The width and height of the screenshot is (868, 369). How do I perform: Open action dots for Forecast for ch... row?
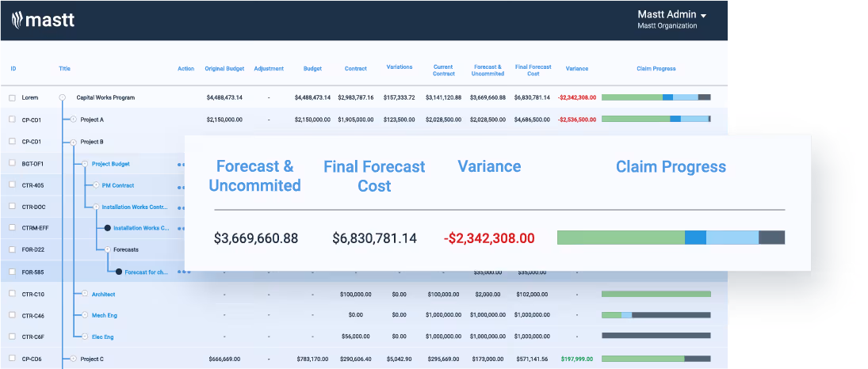[183, 272]
